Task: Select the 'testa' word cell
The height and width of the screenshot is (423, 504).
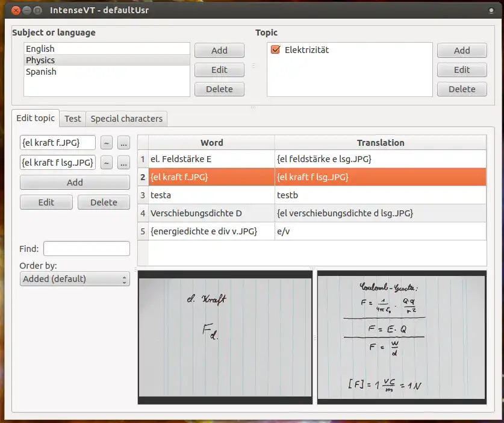Action: tap(211, 195)
